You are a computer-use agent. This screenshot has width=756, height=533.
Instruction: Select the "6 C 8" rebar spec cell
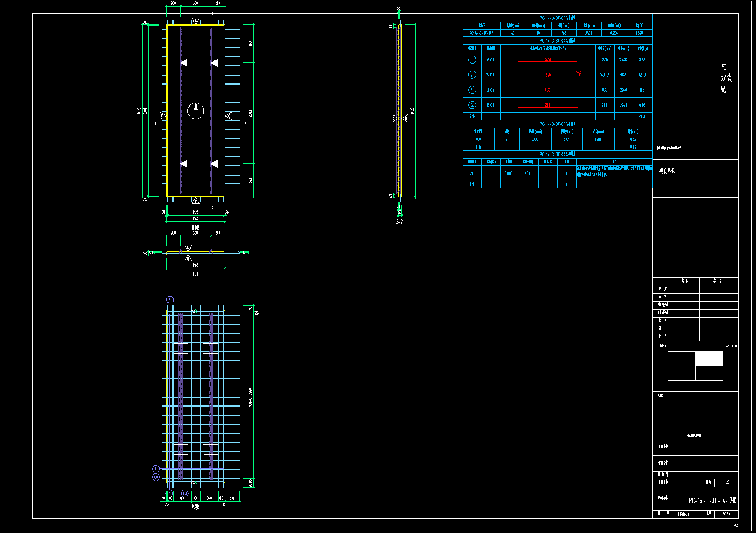pos(491,60)
